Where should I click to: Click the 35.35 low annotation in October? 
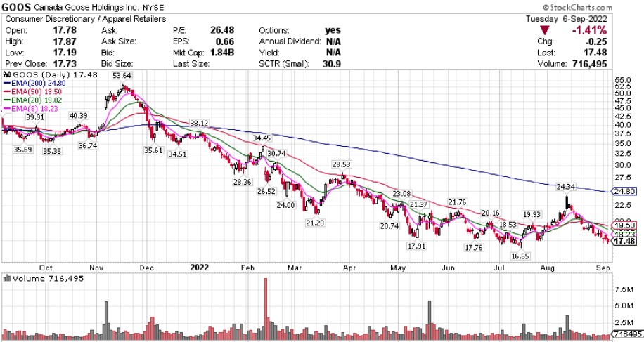[x=52, y=151]
